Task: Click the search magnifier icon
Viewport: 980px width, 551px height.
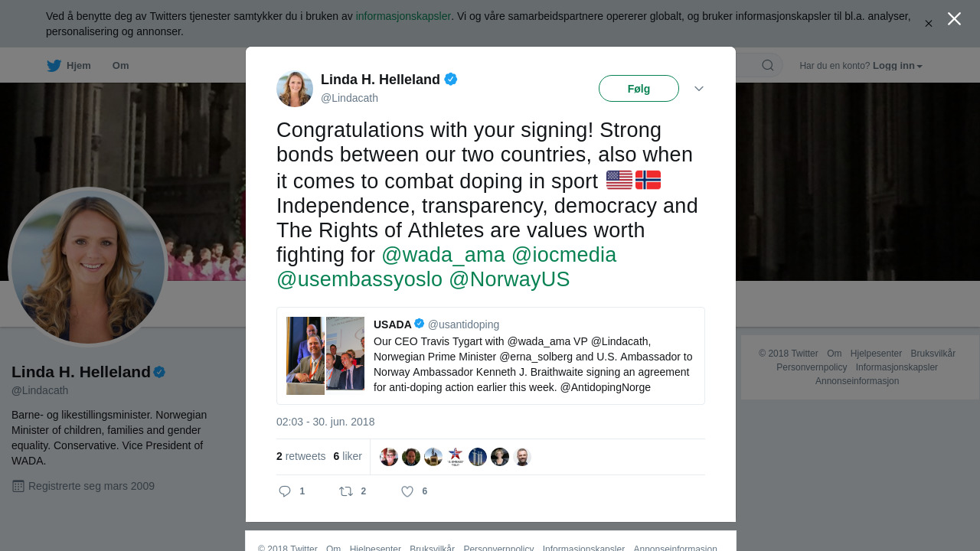Action: coord(768,66)
